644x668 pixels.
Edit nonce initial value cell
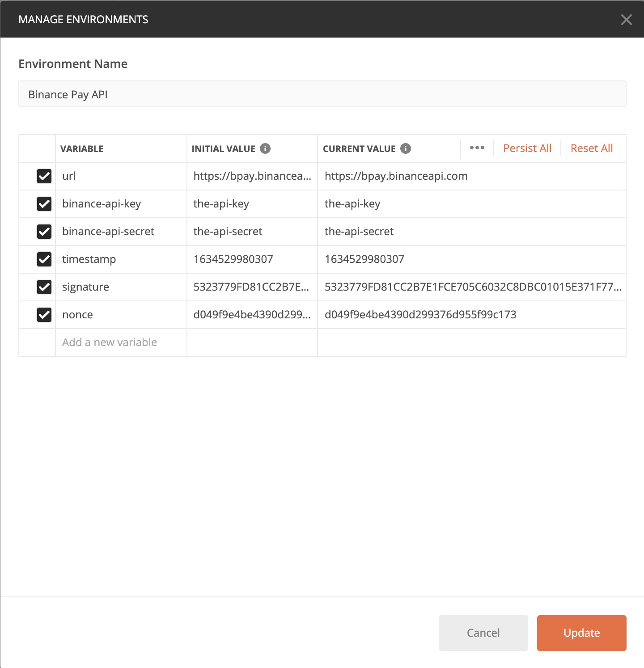(x=252, y=315)
